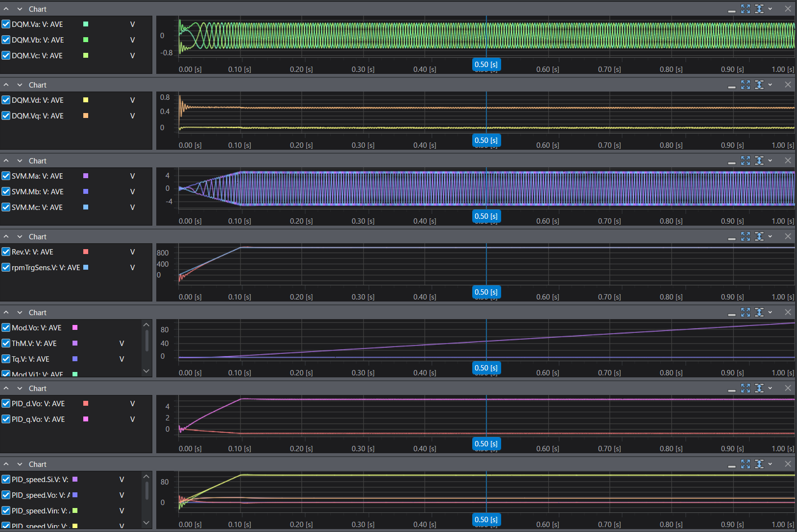Minimize the Rev.V chart panel
Image resolution: width=797 pixels, height=532 pixels.
[732, 238]
